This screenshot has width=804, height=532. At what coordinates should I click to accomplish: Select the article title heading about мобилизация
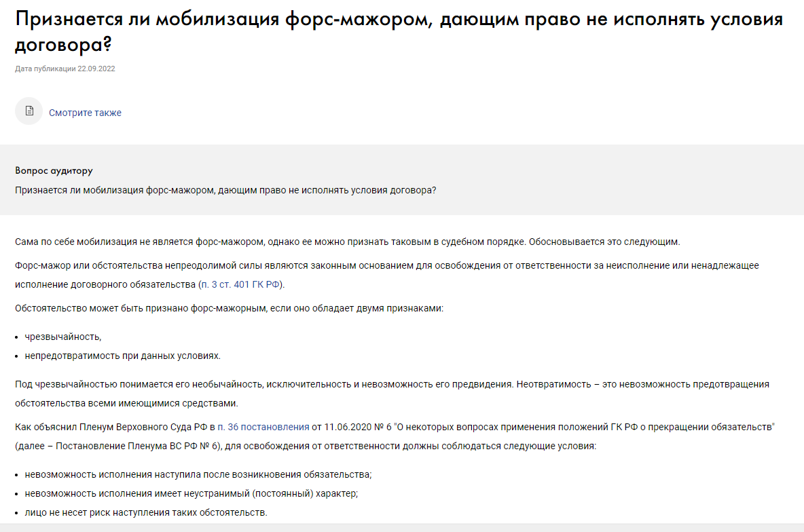[399, 32]
